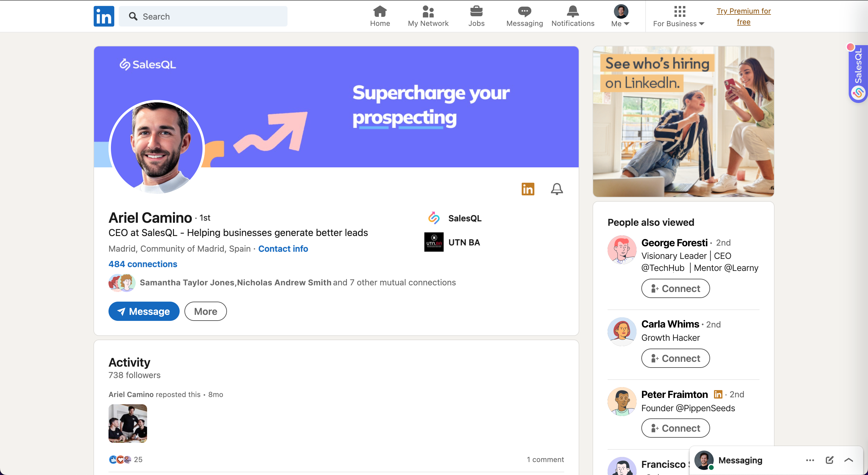This screenshot has width=868, height=475.
Task: Open the SalesQL side extension tab
Action: click(858, 74)
